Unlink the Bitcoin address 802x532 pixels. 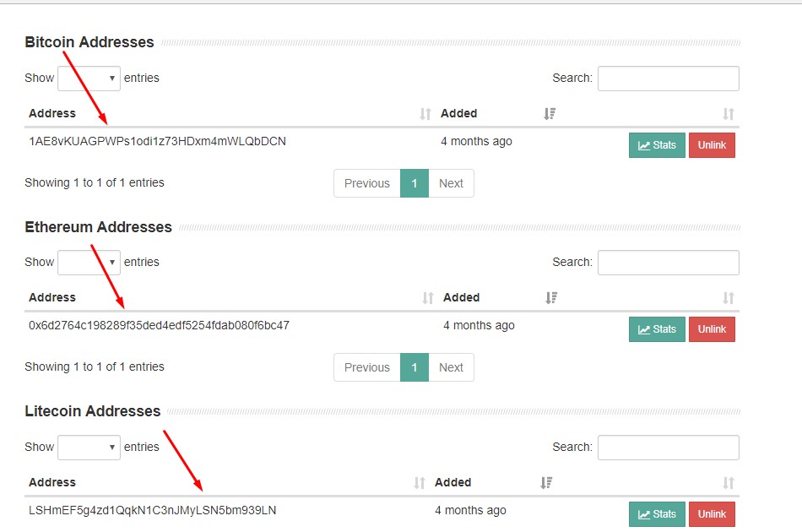(x=712, y=145)
